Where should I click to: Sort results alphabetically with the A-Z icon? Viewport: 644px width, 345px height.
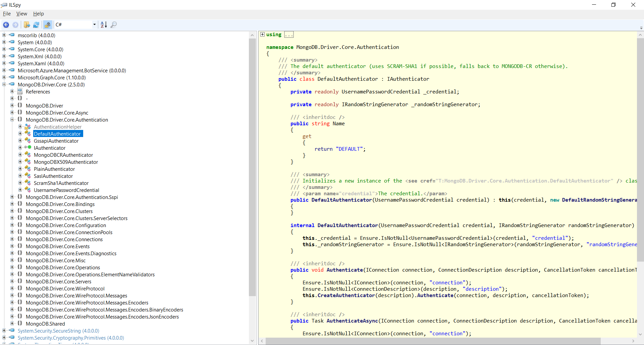click(x=104, y=24)
